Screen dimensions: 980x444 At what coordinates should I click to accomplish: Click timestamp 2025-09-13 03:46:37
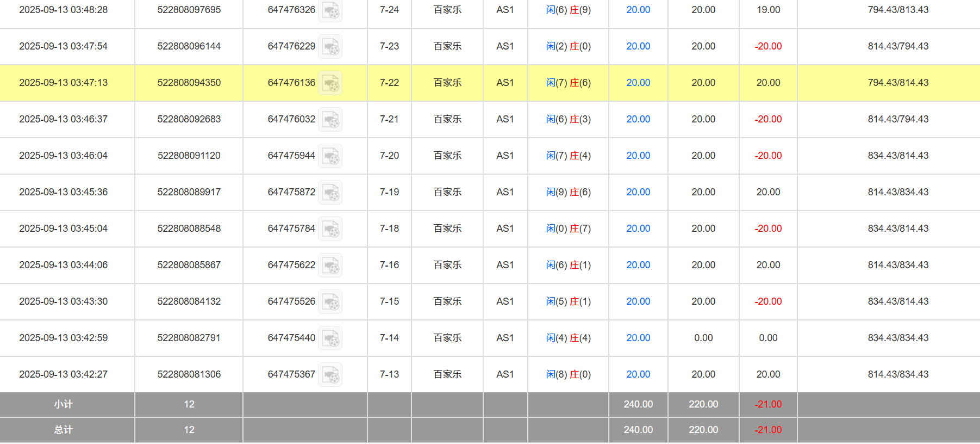coord(64,119)
